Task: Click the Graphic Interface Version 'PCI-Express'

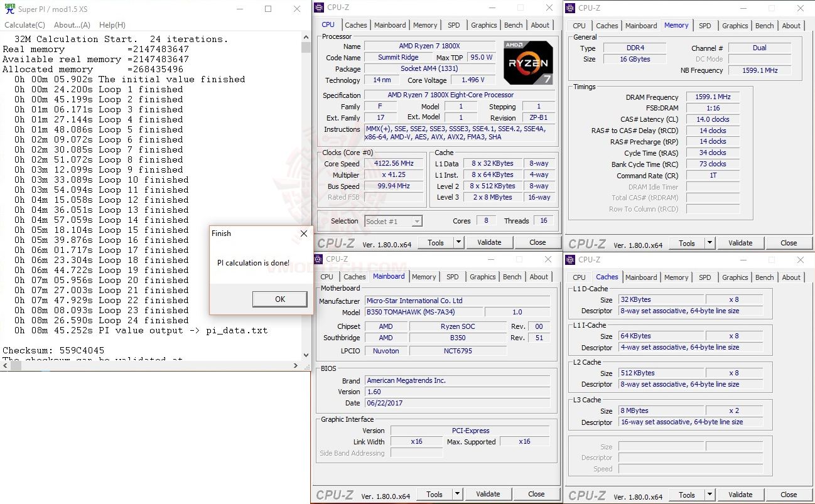Action: click(470, 431)
